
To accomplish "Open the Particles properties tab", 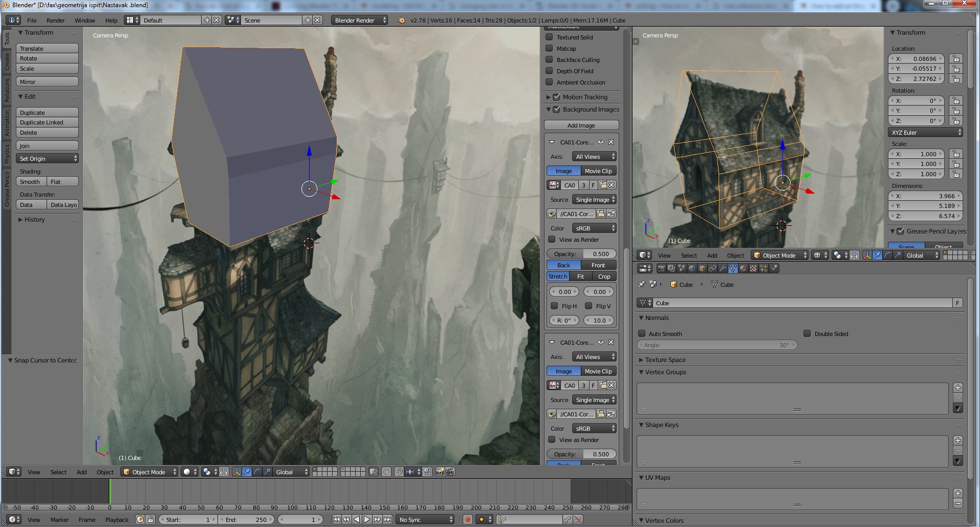I will click(764, 268).
